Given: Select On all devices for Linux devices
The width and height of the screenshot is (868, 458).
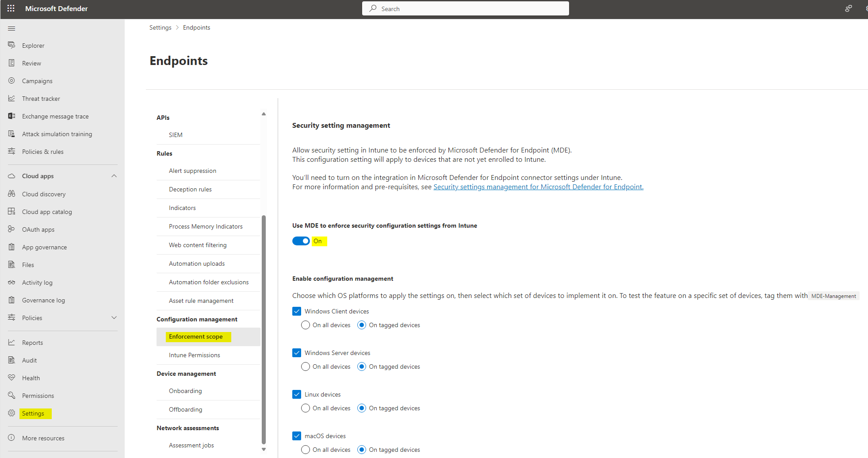Looking at the screenshot, I should [x=305, y=408].
